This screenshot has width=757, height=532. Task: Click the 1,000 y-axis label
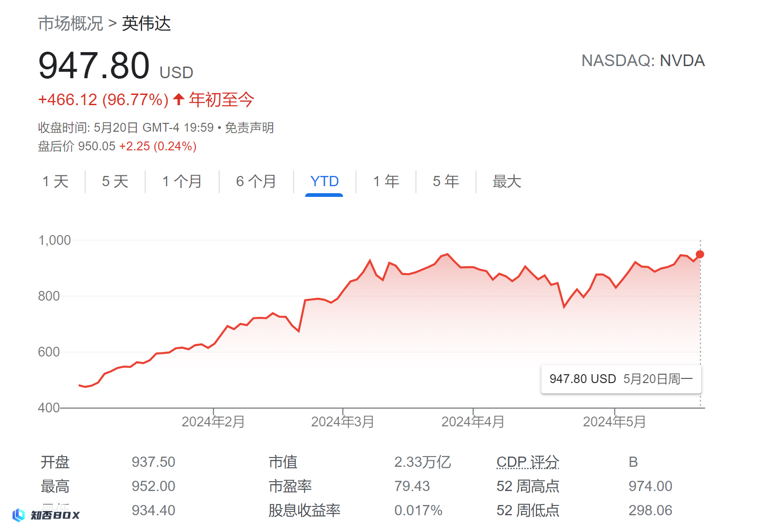(54, 240)
